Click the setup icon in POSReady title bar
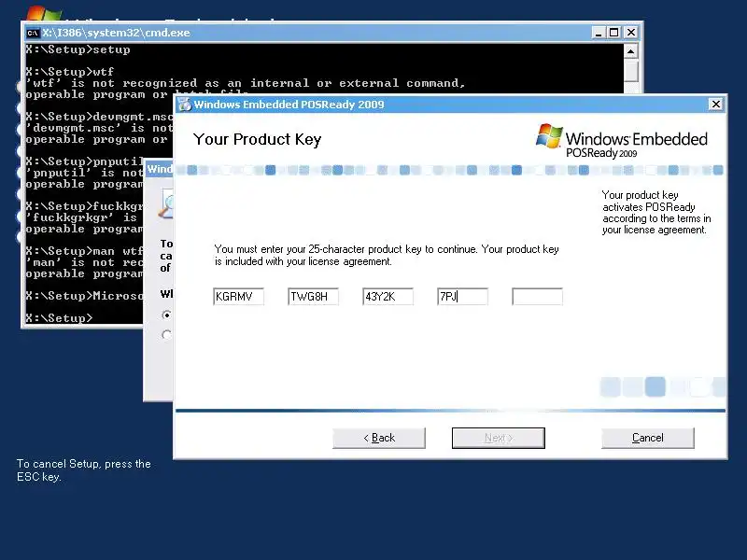Screen dimensions: 747x560 pyautogui.click(x=184, y=105)
